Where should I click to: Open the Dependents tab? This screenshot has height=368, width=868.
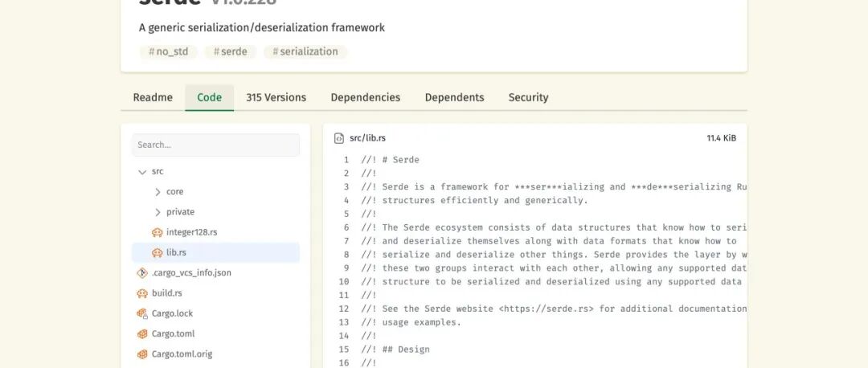click(454, 97)
